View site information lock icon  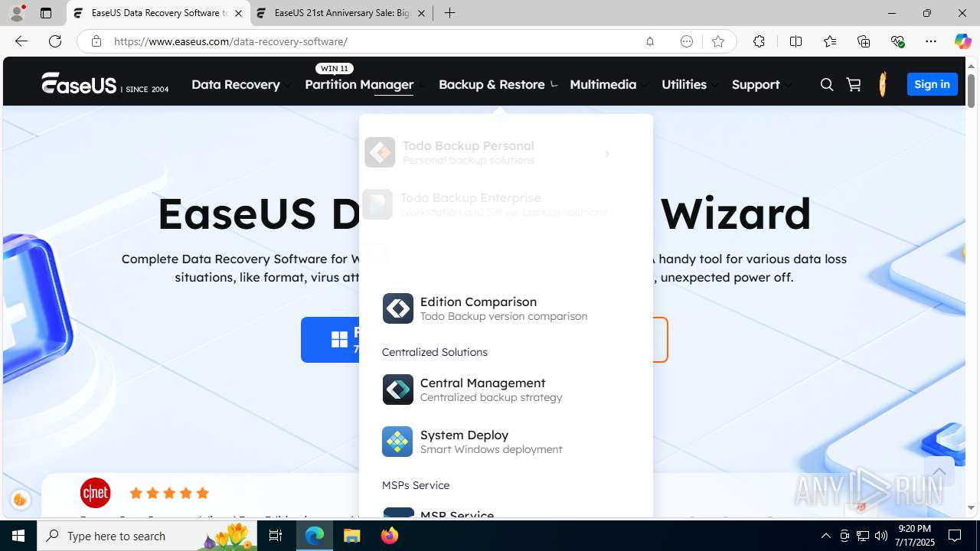[96, 41]
